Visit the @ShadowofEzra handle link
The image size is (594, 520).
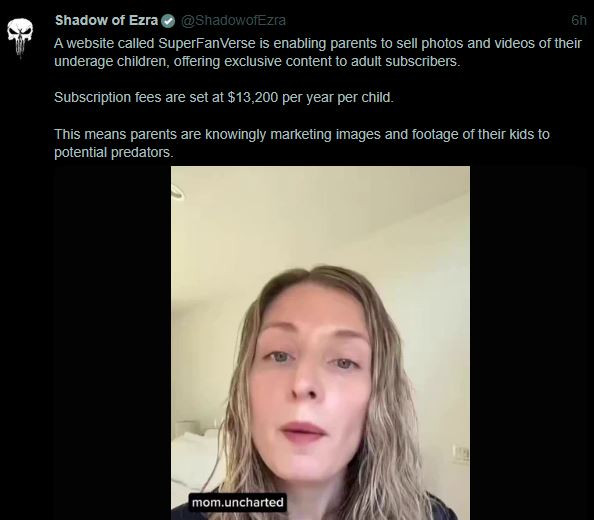coord(233,20)
